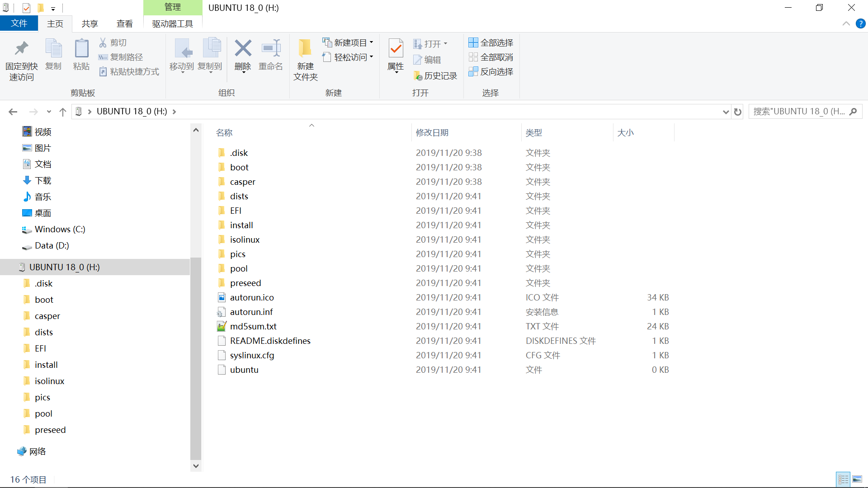Click the Delete (删除) ribbon icon

[243, 49]
